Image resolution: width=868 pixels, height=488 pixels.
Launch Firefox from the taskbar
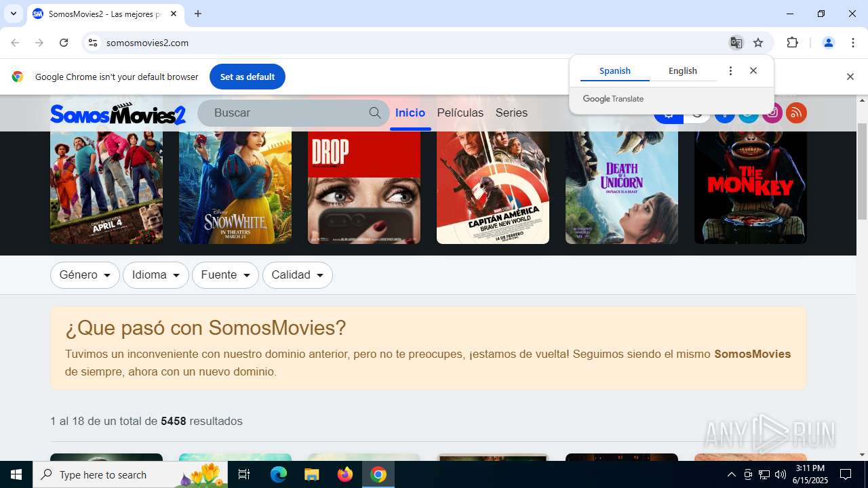pos(345,474)
